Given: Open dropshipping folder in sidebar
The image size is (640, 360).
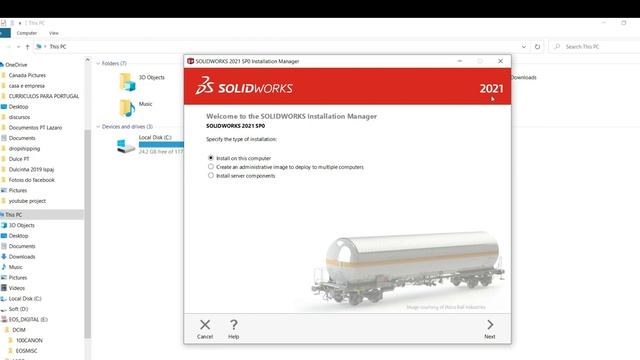Looking at the screenshot, I should click(24, 149).
